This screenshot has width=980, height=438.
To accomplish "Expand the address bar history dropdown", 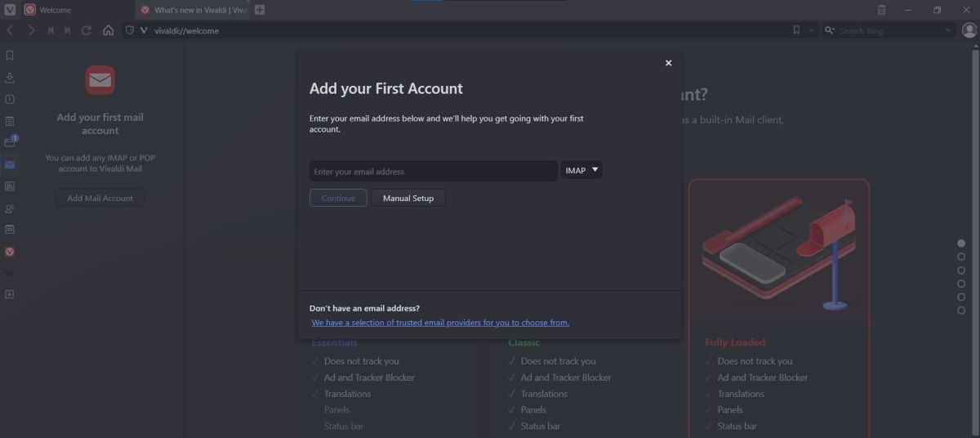I will [x=811, y=30].
